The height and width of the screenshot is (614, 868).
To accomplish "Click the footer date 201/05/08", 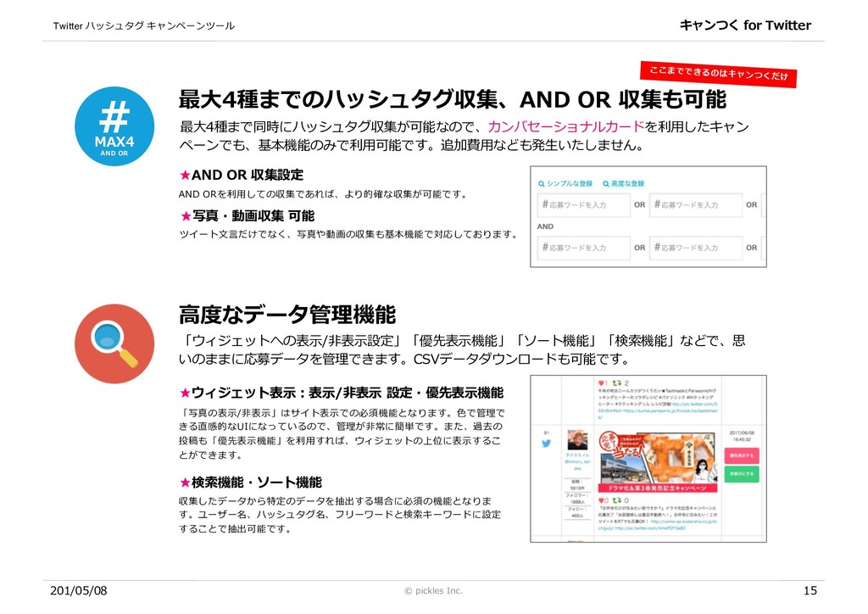I will 79,591.
